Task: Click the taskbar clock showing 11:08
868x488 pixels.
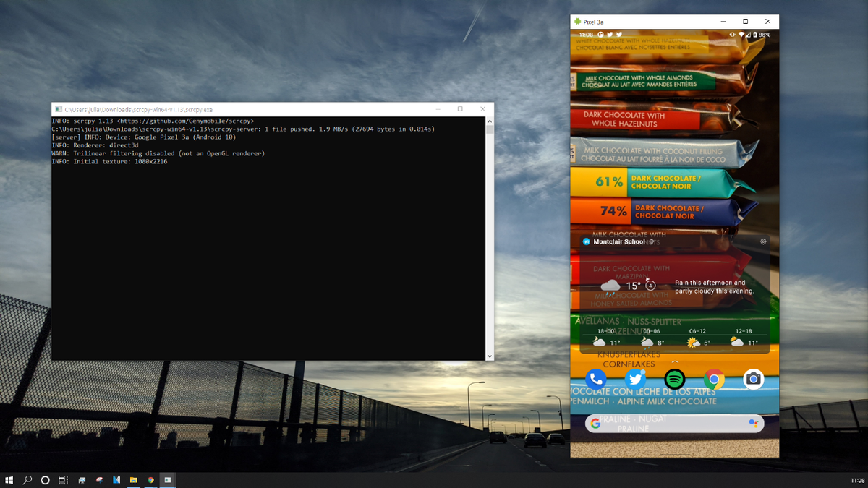Action: [857, 480]
